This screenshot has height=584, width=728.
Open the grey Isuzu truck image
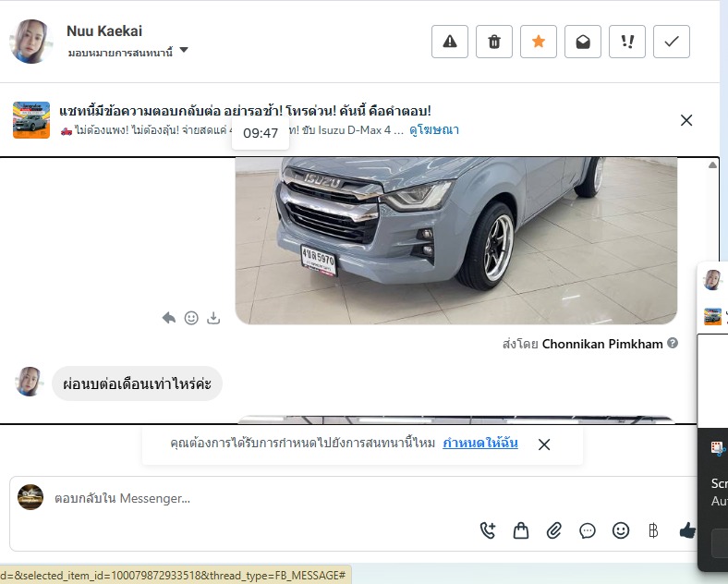click(456, 240)
